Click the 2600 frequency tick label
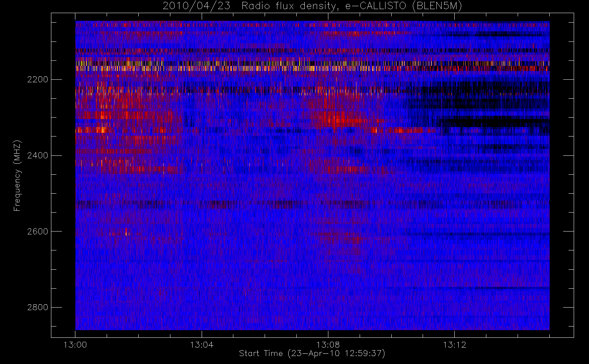Image resolution: width=589 pixels, height=364 pixels. tap(37, 232)
